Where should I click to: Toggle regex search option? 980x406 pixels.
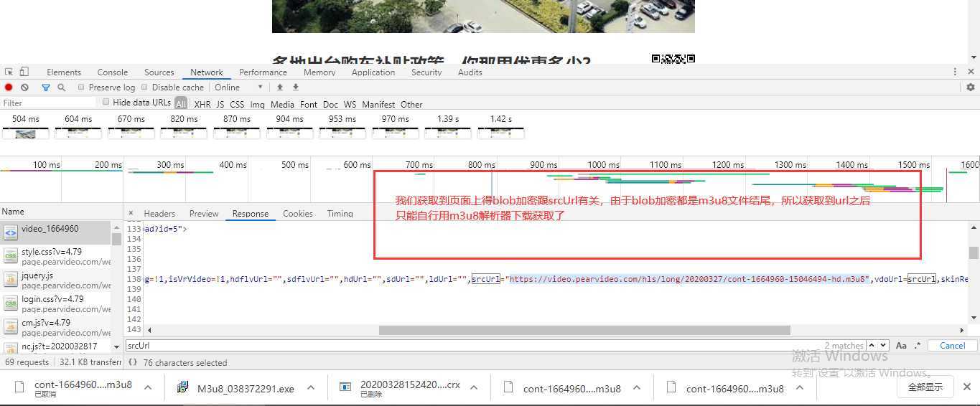tap(918, 346)
